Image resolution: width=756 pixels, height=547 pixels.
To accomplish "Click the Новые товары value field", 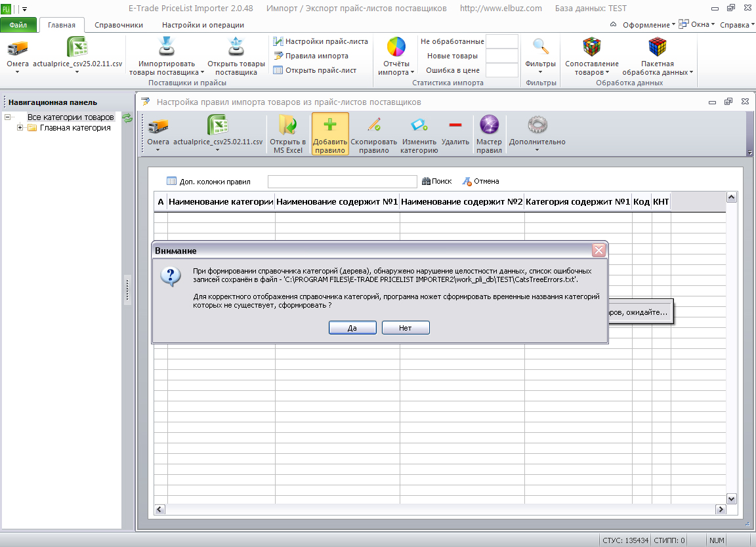I will click(x=502, y=56).
